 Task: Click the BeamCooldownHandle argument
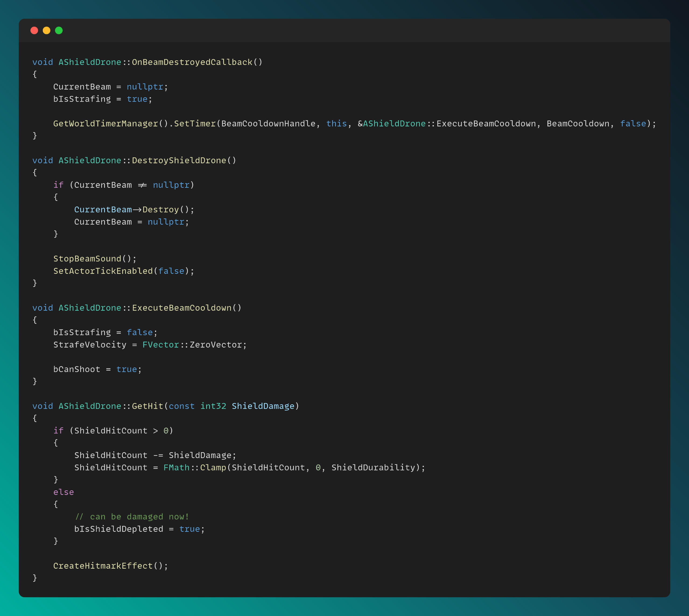[268, 124]
